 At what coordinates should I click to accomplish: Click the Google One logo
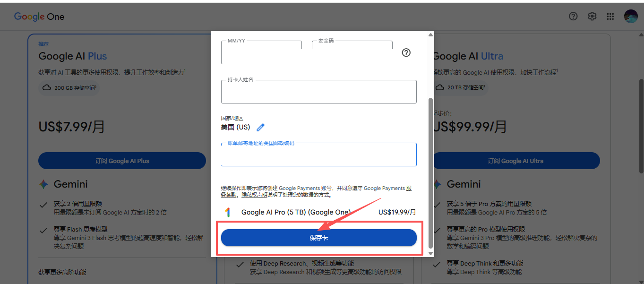tap(39, 17)
